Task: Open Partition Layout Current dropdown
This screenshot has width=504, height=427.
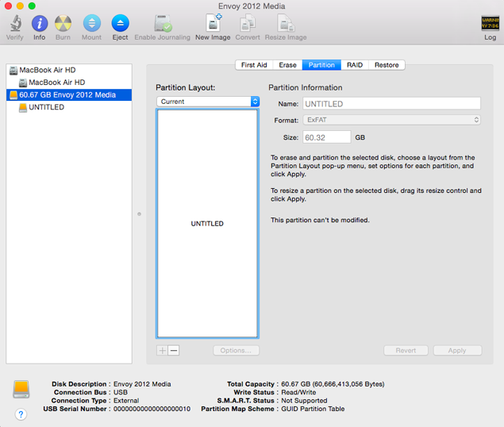Action: tap(208, 102)
